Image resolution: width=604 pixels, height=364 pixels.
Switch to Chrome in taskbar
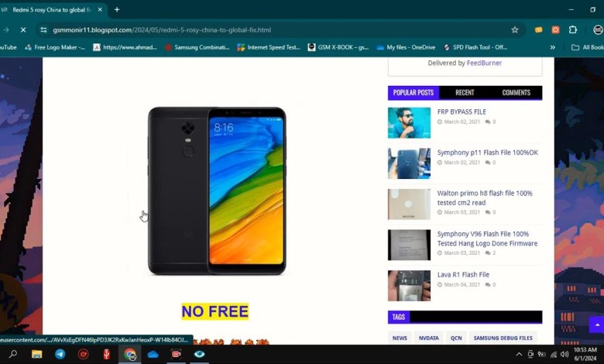130,354
